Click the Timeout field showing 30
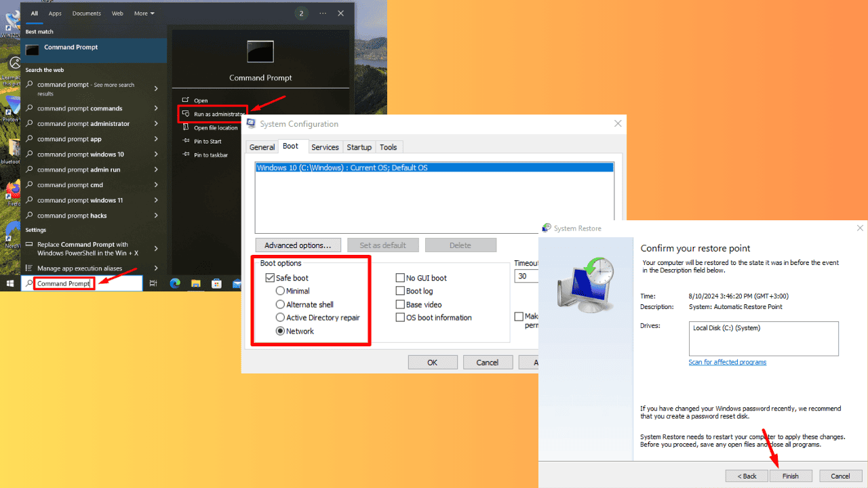The width and height of the screenshot is (868, 488). tap(526, 277)
